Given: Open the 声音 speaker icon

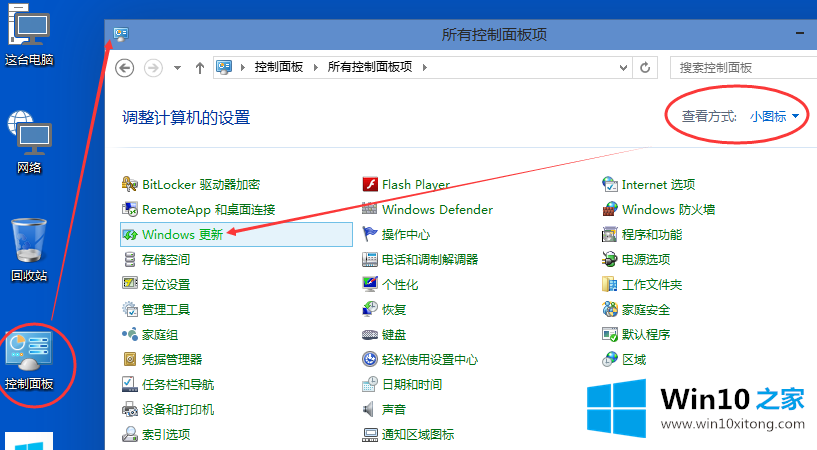Looking at the screenshot, I should click(370, 409).
